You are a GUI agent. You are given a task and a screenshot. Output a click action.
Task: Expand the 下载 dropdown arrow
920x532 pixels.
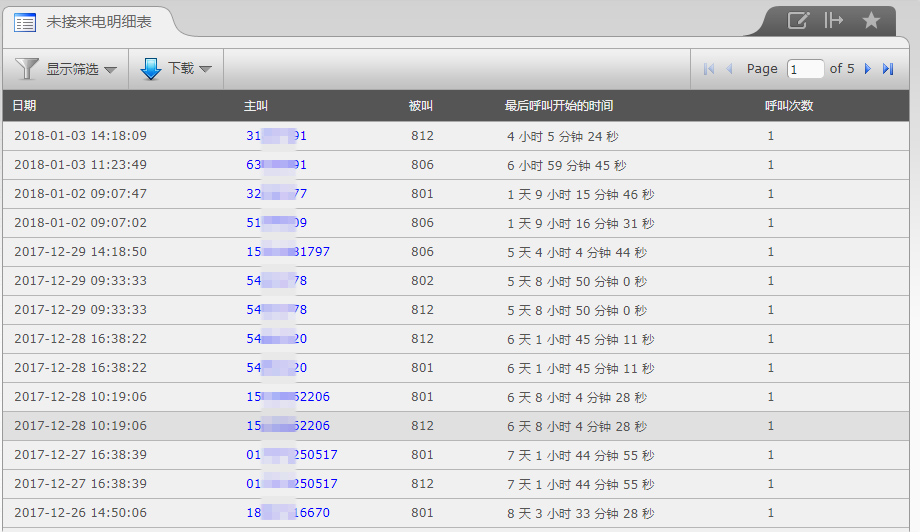point(205,70)
